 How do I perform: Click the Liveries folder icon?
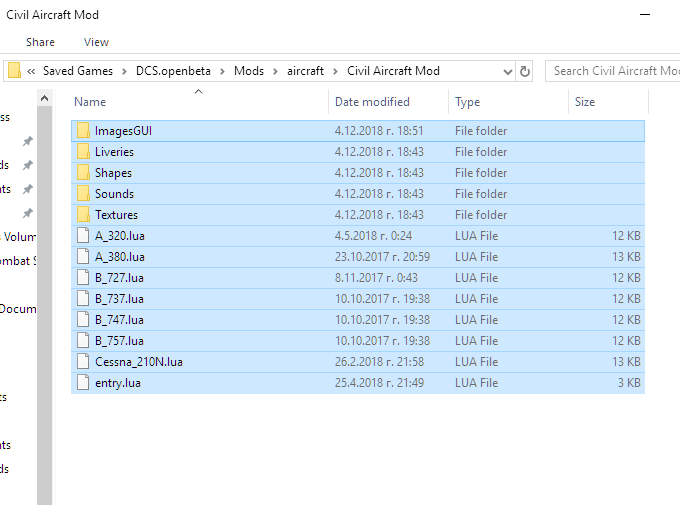coord(83,151)
